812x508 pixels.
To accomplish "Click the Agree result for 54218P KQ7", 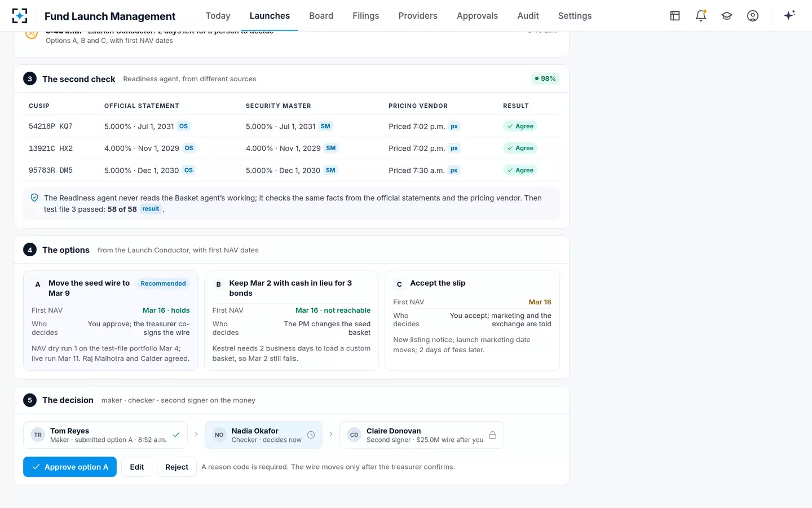I will (x=520, y=126).
